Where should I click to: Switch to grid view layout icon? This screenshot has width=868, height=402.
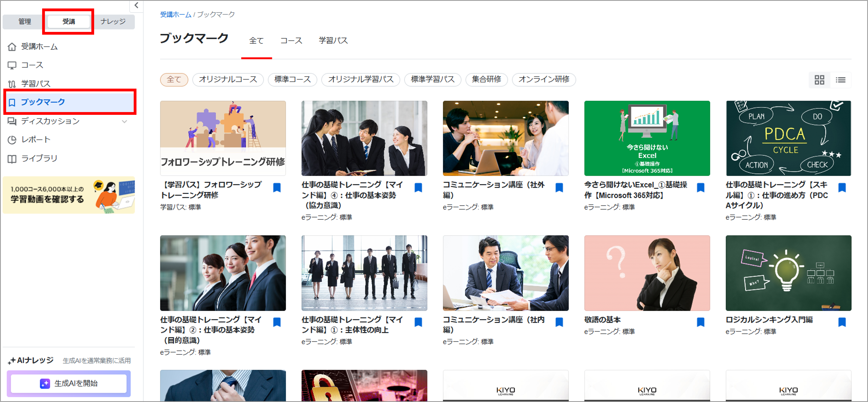[819, 80]
